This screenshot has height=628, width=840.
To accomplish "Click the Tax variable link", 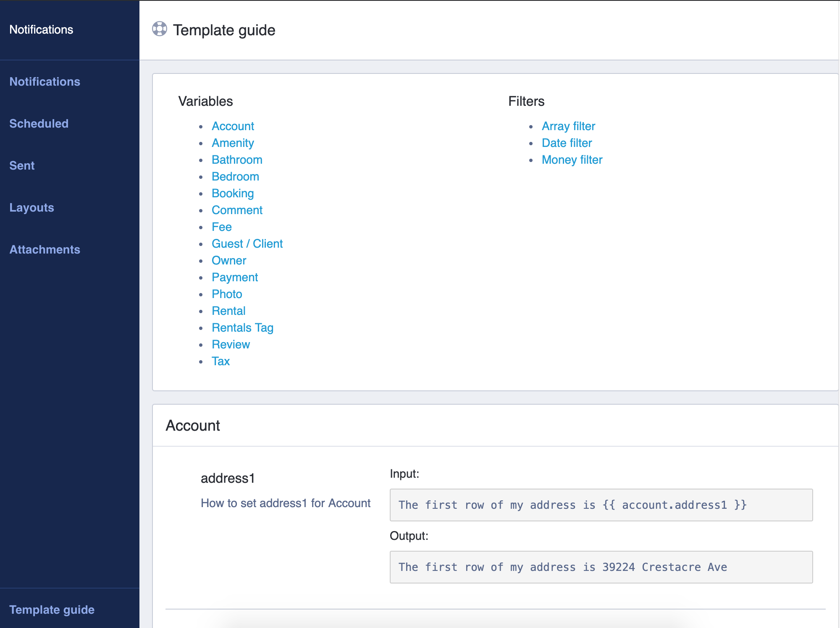I will 220,361.
